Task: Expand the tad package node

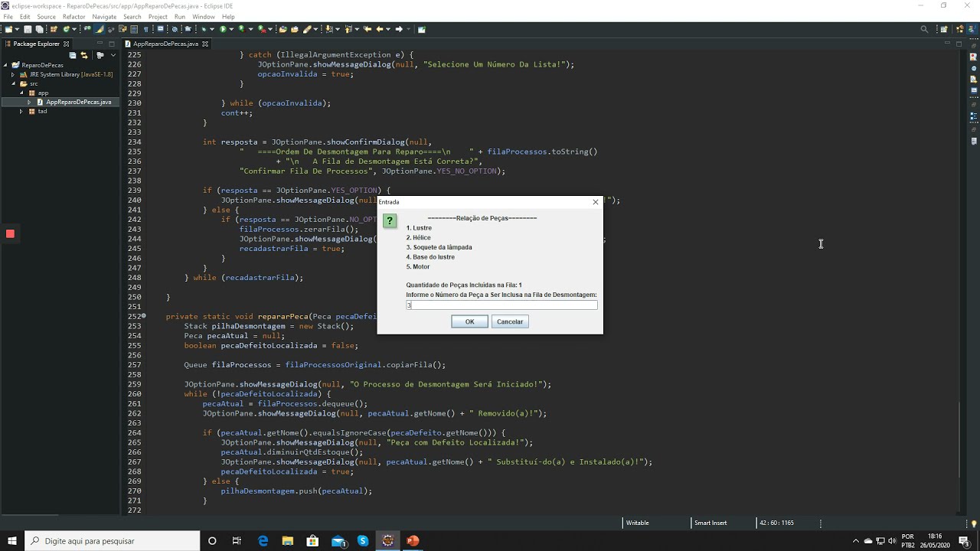Action: tap(21, 111)
